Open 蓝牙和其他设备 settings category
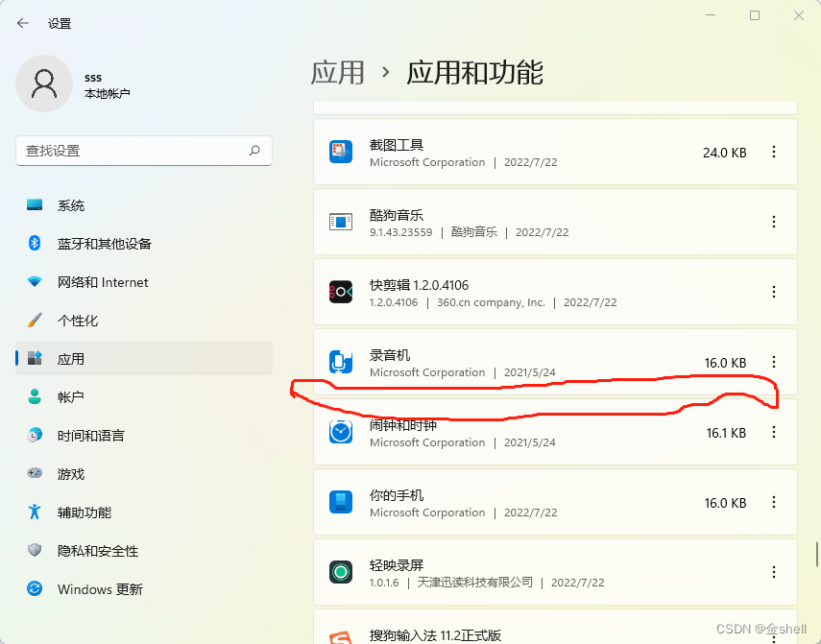821x644 pixels. tap(144, 243)
